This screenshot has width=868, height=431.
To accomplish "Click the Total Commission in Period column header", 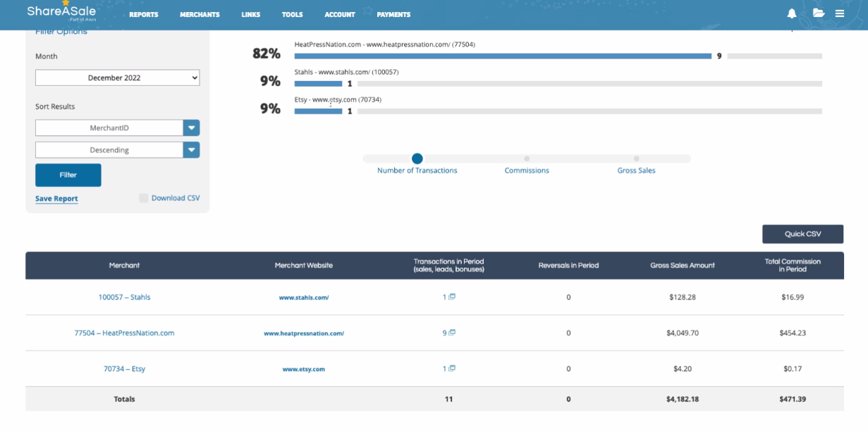I will pyautogui.click(x=793, y=265).
